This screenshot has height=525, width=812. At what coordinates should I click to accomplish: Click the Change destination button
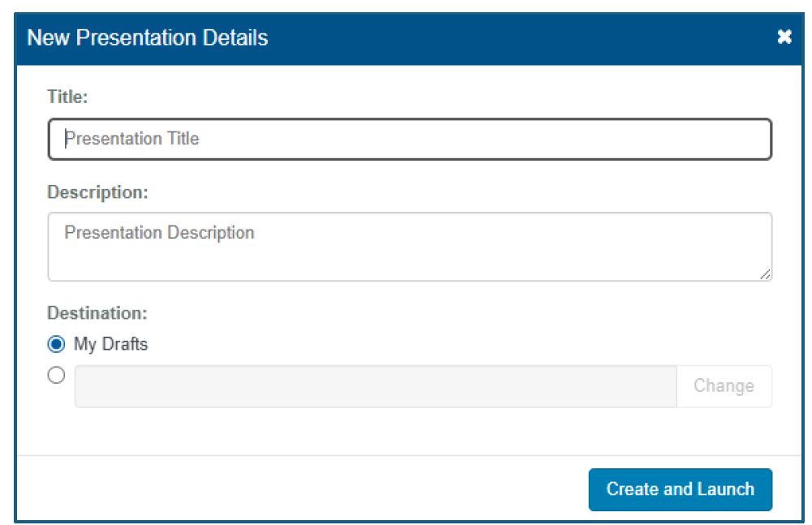click(x=724, y=386)
